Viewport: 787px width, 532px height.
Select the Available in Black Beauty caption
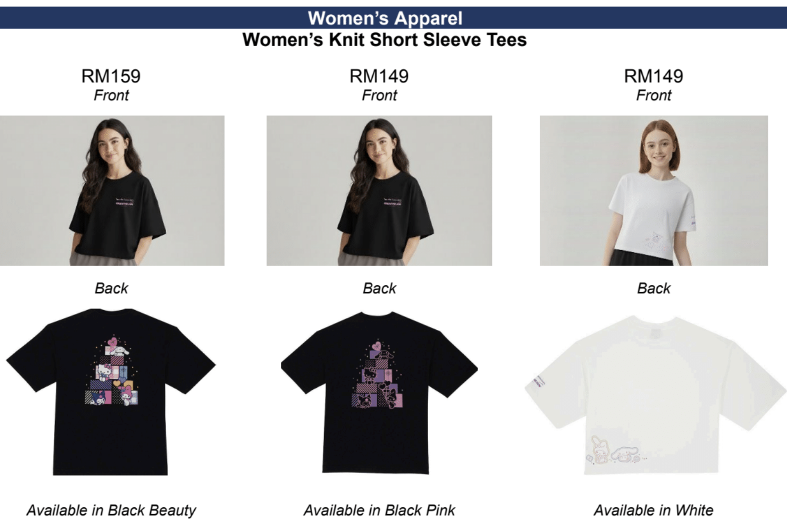tap(111, 510)
